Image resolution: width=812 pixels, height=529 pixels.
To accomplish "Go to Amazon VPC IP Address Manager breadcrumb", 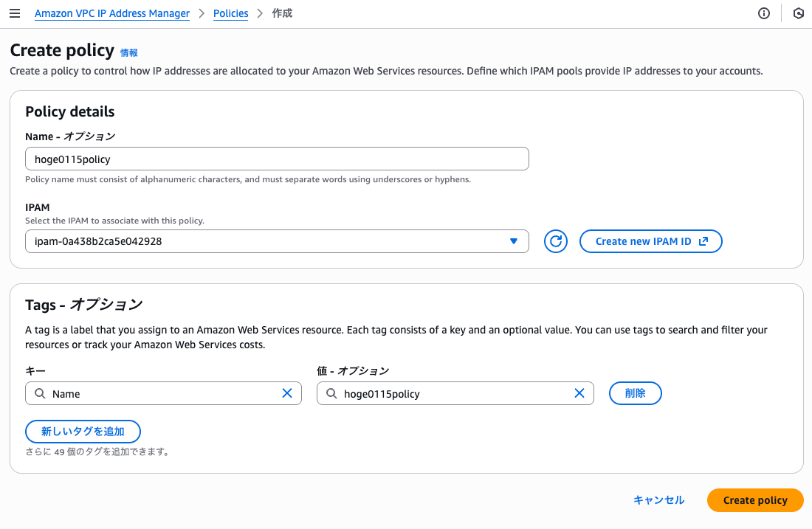I will pos(111,13).
